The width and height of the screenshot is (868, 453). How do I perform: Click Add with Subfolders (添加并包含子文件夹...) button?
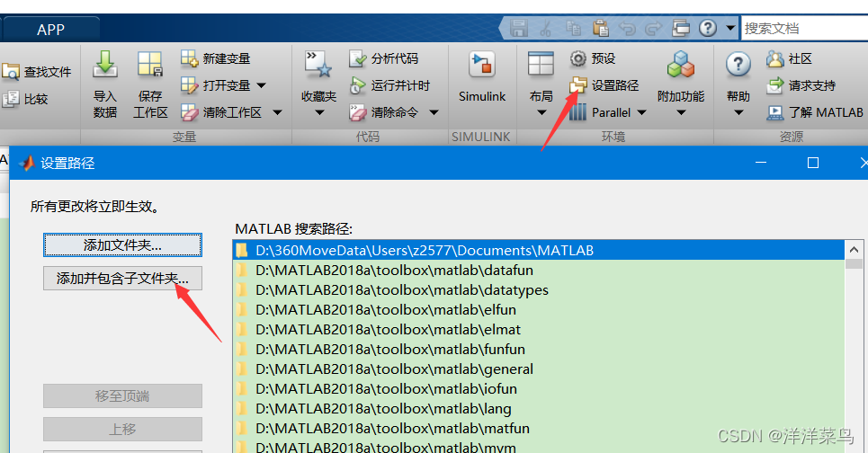122,279
